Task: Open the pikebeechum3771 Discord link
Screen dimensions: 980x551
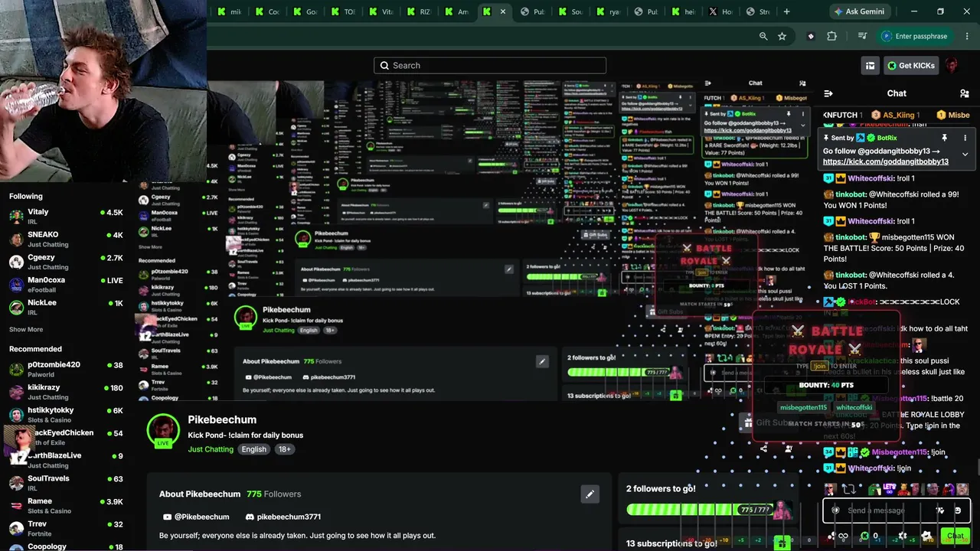Action: click(x=283, y=517)
